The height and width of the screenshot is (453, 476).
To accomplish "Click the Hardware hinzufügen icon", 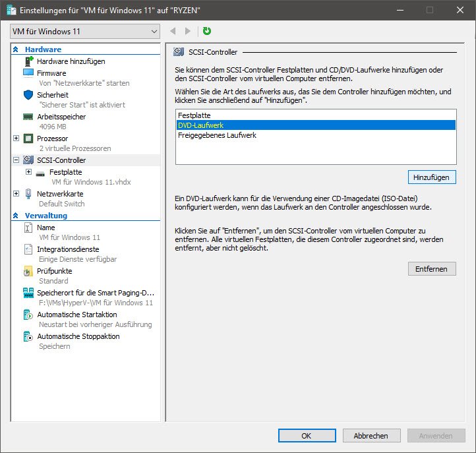I will [28, 61].
